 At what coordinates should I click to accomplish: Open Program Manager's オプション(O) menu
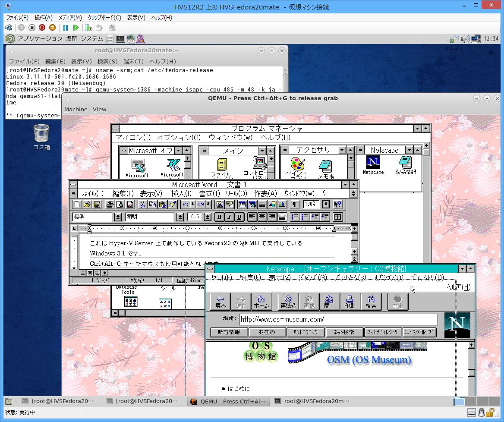179,138
